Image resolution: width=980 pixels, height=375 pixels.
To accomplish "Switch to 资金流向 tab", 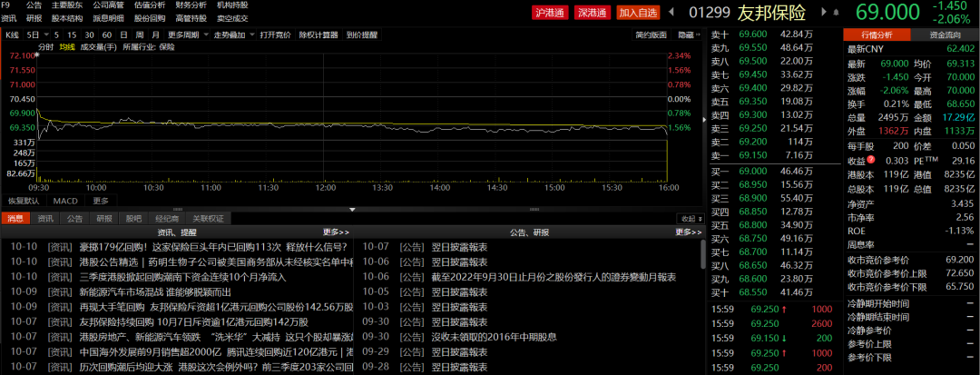I will point(945,35).
